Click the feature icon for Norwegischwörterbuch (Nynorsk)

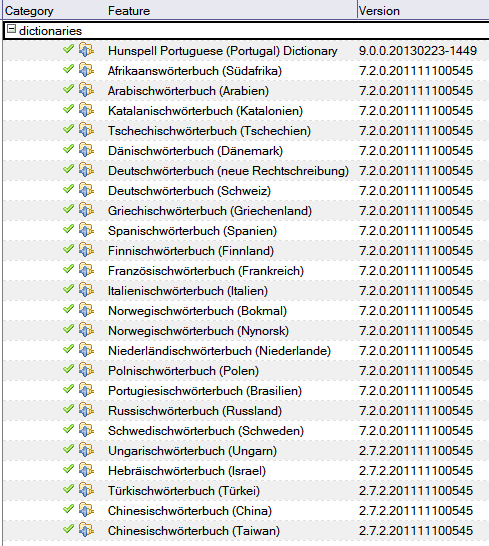86,330
